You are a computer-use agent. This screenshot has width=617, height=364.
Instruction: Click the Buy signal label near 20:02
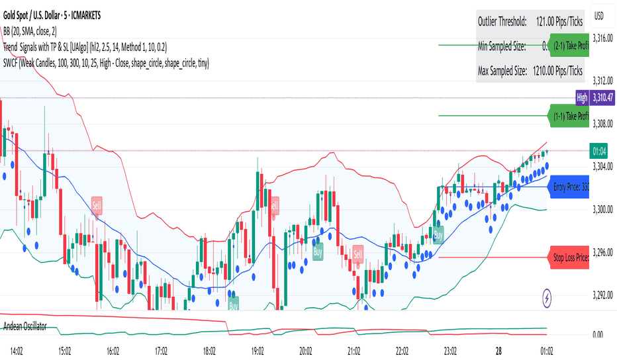[x=318, y=251]
